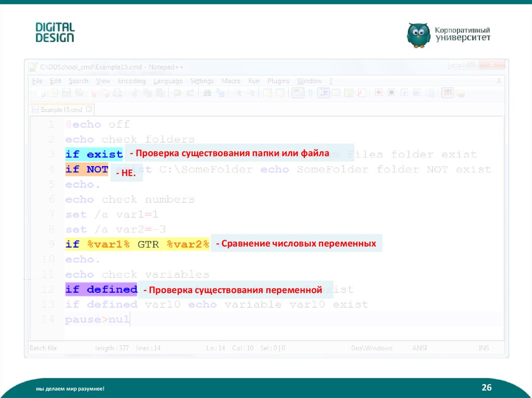Click the 'ANSI' encoding status field
532x398 pixels.
click(x=420, y=348)
